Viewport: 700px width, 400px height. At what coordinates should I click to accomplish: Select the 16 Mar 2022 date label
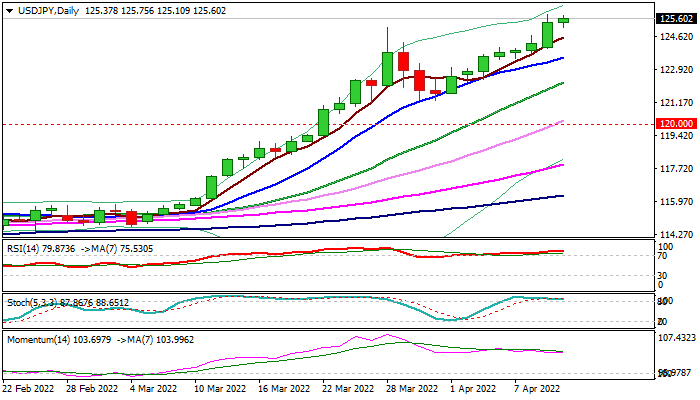pos(284,388)
